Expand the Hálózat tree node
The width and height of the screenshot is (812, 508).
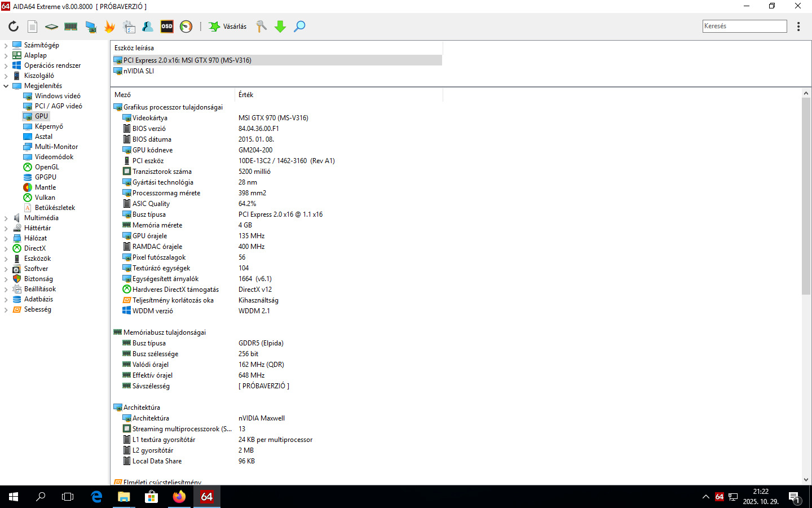coord(6,238)
